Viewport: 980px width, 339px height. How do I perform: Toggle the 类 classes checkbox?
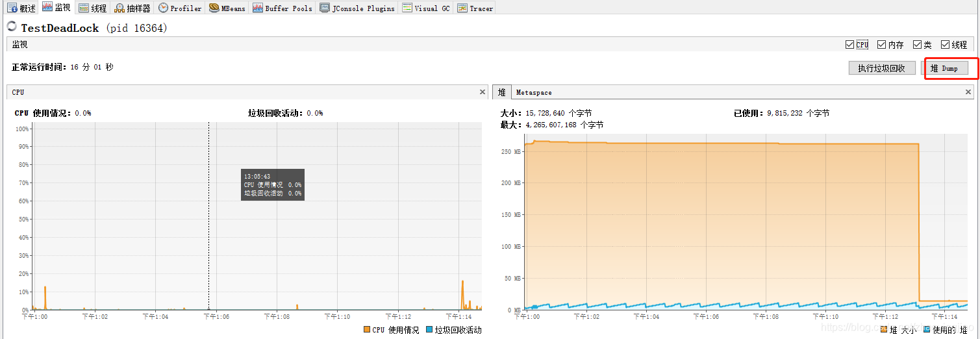click(x=917, y=45)
